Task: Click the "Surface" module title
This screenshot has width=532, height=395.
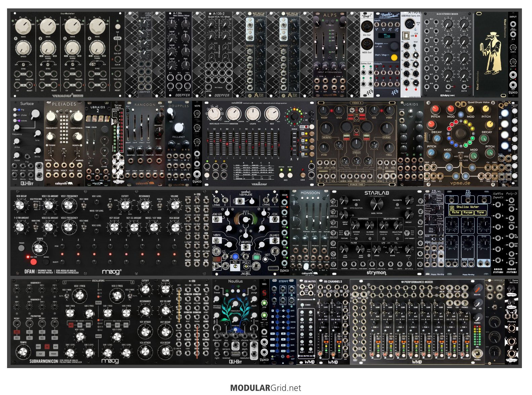Action: [x=27, y=104]
